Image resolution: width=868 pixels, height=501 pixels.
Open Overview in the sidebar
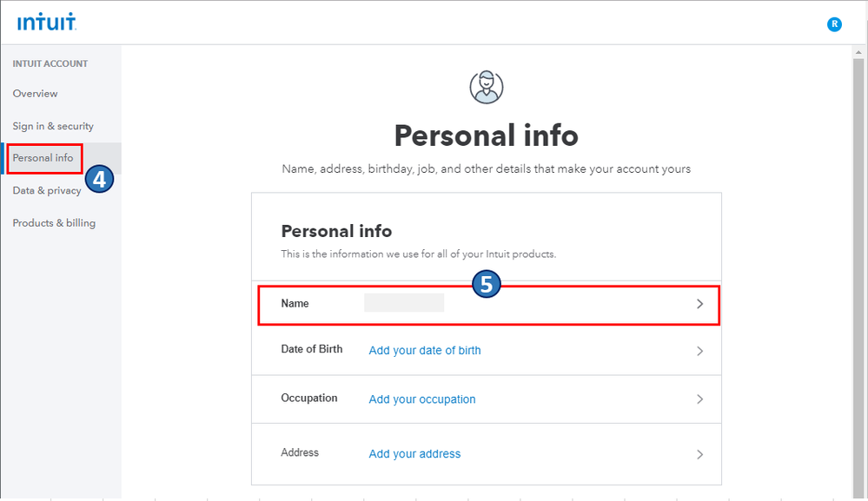click(36, 94)
